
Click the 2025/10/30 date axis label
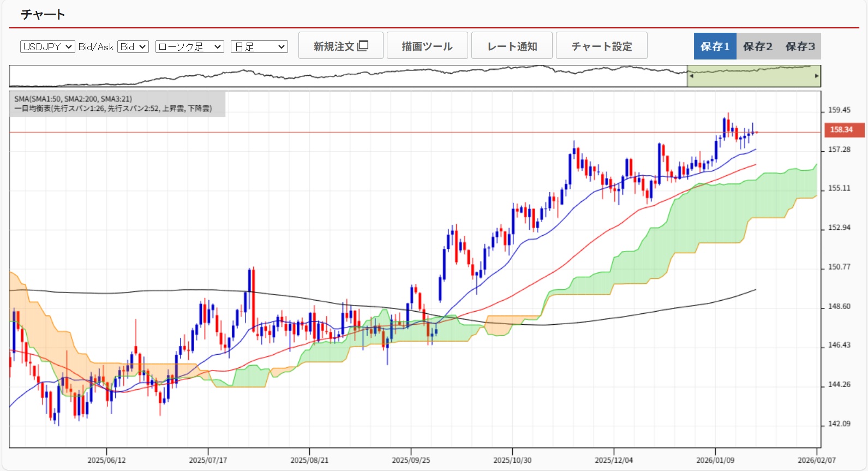coord(512,460)
